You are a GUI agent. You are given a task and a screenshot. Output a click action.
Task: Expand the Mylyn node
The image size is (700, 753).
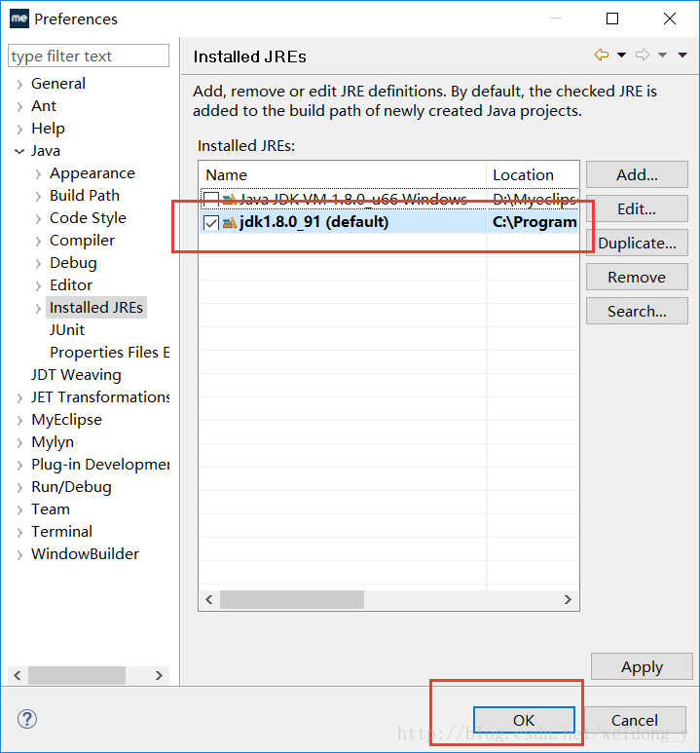(x=19, y=443)
